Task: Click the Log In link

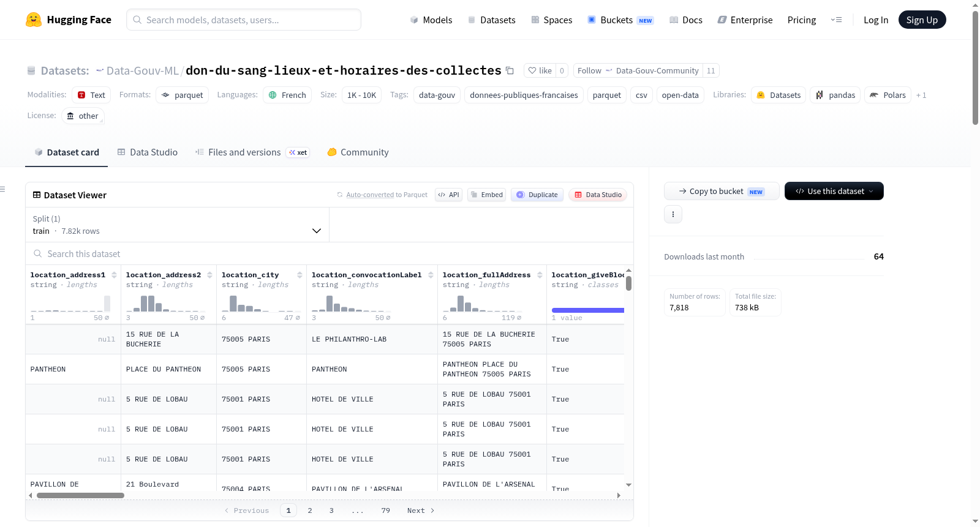Action: click(x=876, y=20)
